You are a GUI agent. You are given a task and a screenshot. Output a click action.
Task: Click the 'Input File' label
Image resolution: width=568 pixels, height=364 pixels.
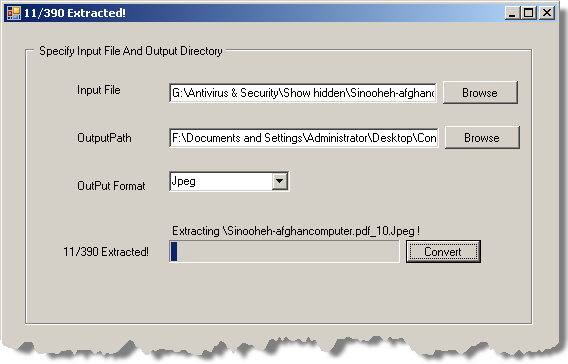coord(99,90)
